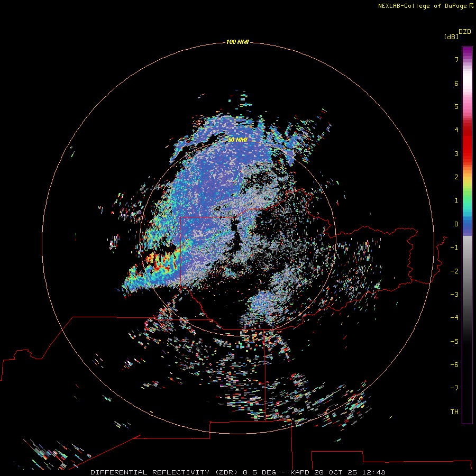Click the -3 value on the color scale
The height and width of the screenshot is (476, 476).
(x=454, y=295)
